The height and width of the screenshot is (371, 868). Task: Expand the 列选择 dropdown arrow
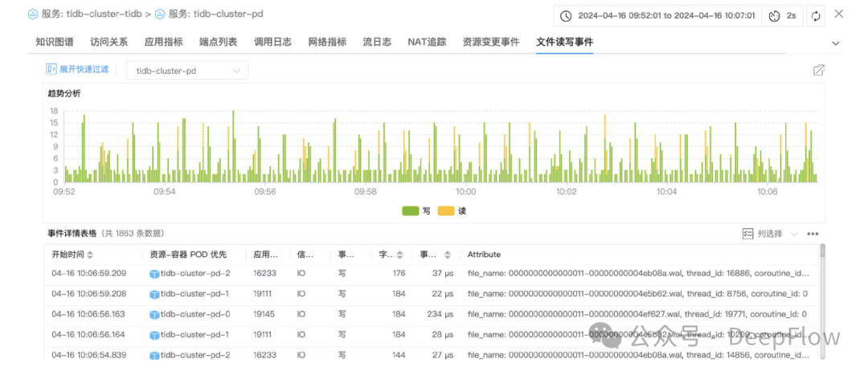pos(794,234)
